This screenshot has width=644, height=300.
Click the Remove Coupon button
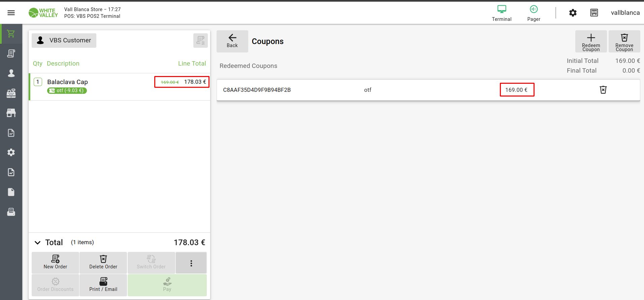(624, 41)
